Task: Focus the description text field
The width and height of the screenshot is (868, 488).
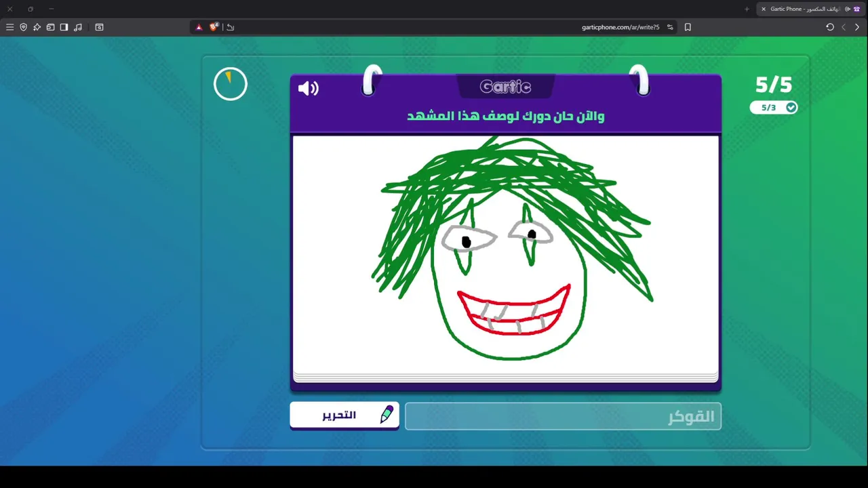Action: (x=563, y=416)
